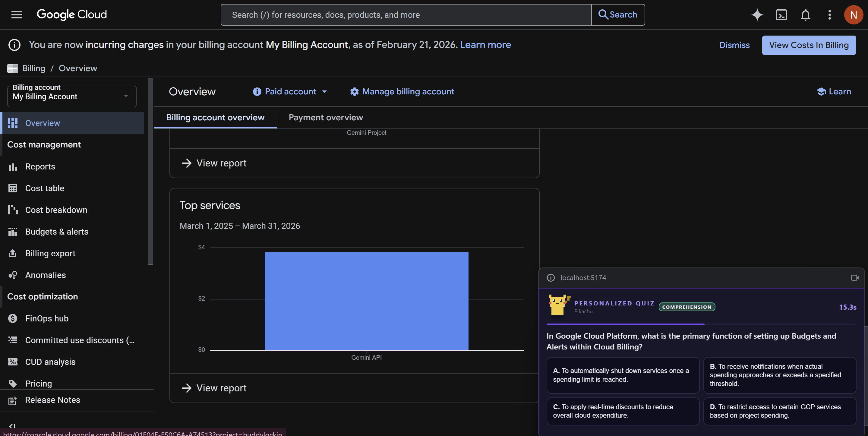The image size is (868, 436).
Task: Click the View Costs In Billing button
Action: coord(808,45)
